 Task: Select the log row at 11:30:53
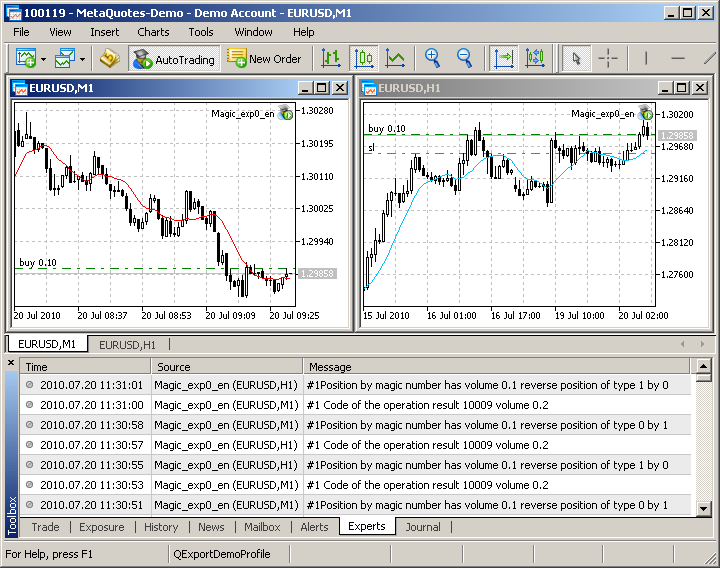355,485
